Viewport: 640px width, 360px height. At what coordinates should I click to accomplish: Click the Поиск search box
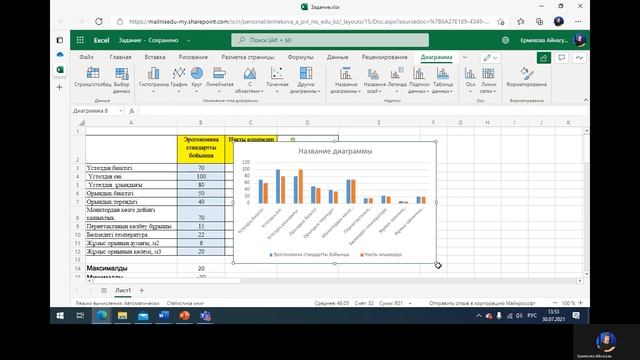point(330,40)
